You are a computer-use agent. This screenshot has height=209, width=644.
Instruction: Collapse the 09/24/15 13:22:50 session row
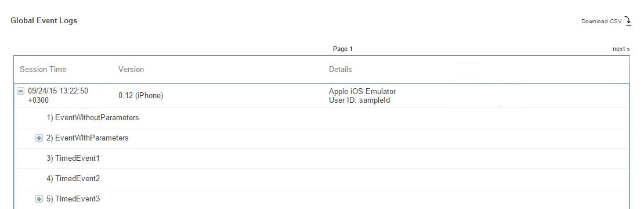pyautogui.click(x=20, y=91)
